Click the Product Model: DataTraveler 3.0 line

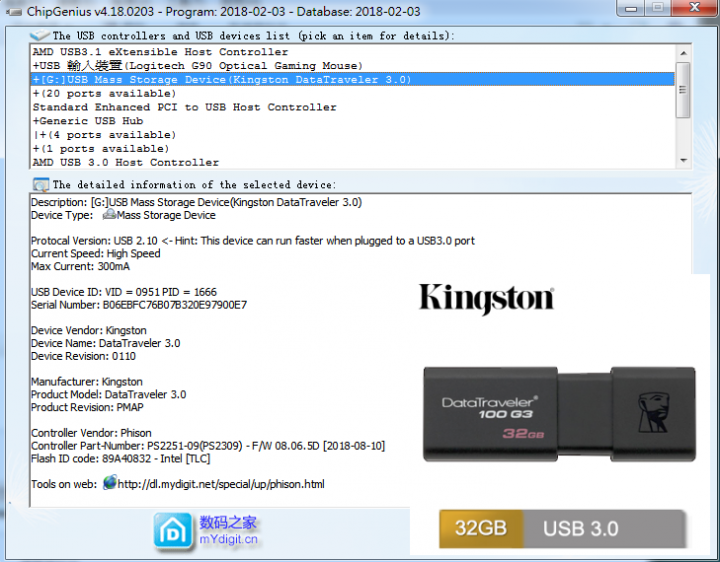coord(108,395)
